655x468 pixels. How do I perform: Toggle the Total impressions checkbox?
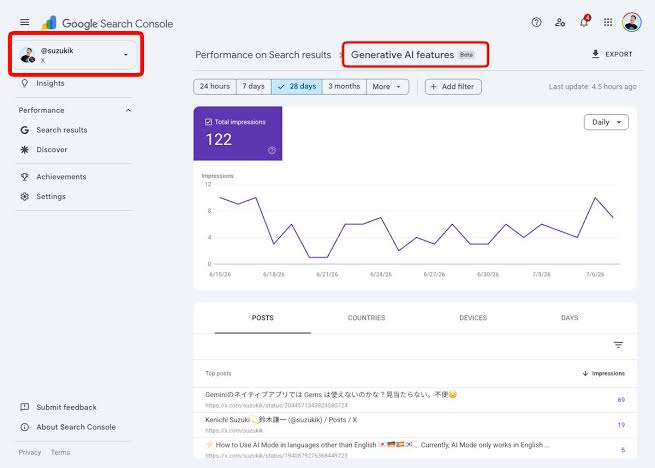coord(208,122)
